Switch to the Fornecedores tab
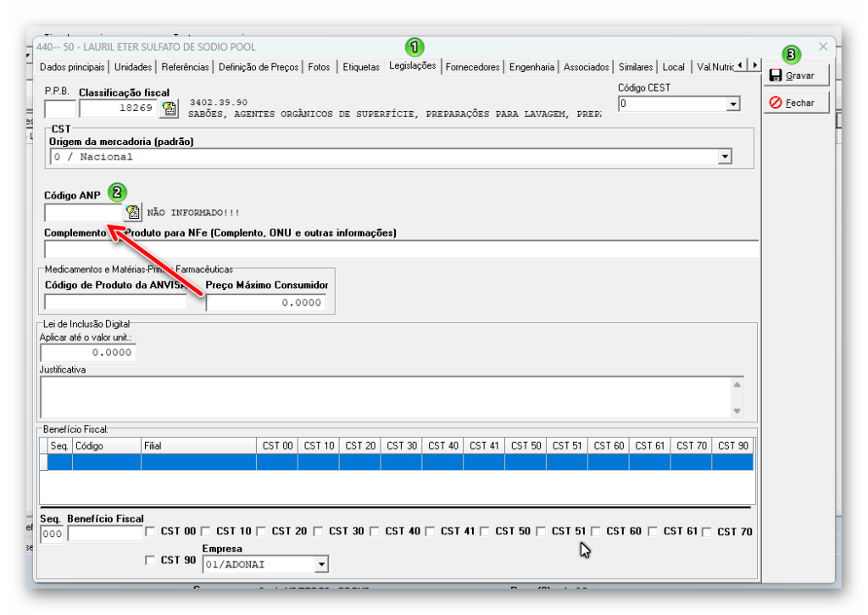This screenshot has height=615, width=868. click(473, 67)
